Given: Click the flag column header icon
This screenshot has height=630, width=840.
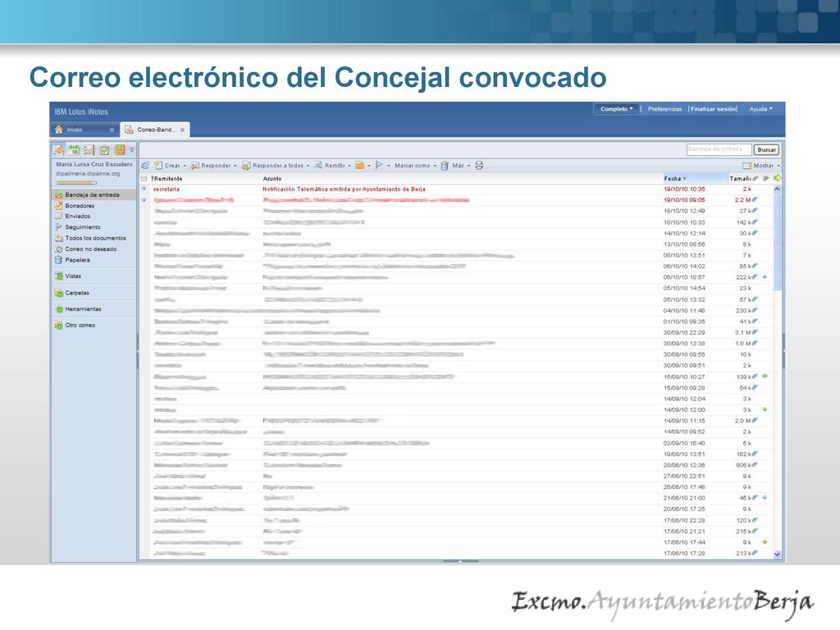Looking at the screenshot, I should click(x=766, y=178).
